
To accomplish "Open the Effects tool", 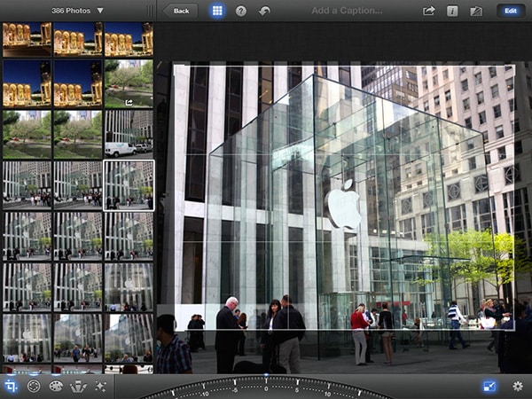I will pyautogui.click(x=100, y=386).
